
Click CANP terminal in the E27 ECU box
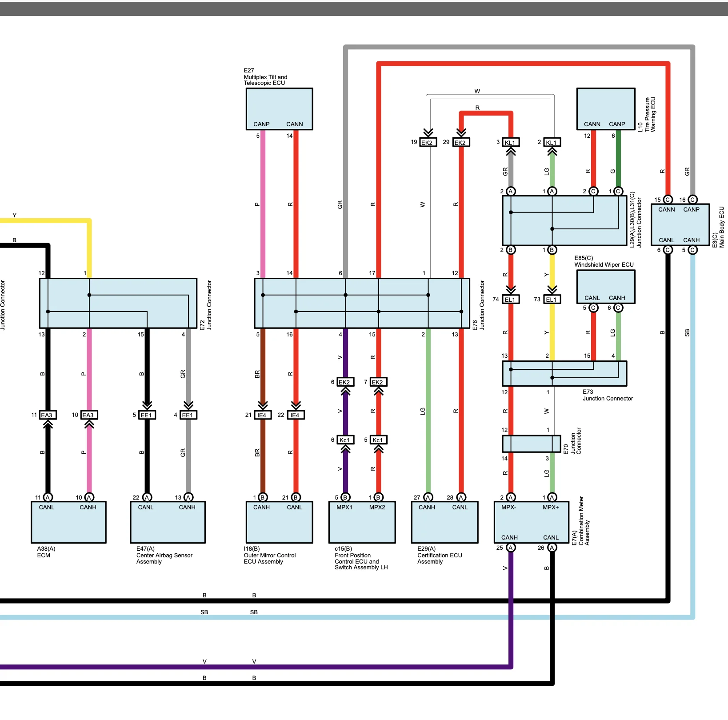261,124
